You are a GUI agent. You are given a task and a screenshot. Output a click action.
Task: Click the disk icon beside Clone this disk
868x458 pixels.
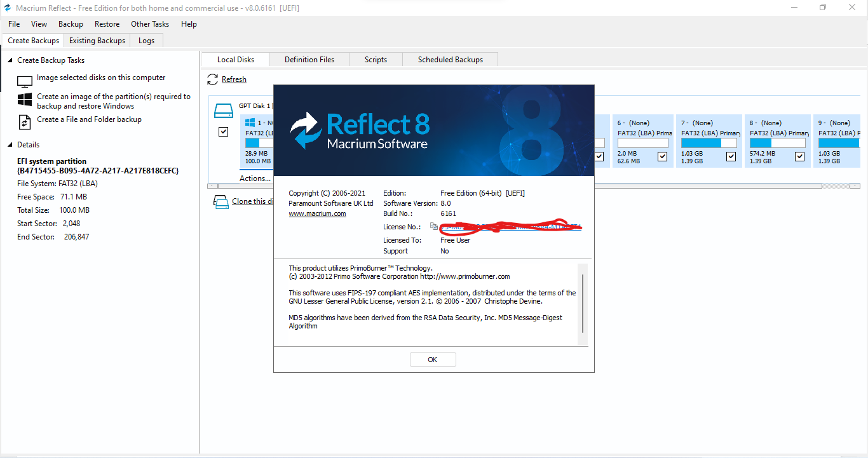point(220,202)
